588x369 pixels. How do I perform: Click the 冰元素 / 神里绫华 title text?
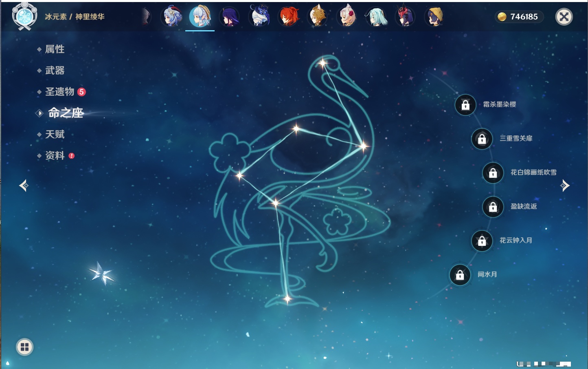click(75, 17)
